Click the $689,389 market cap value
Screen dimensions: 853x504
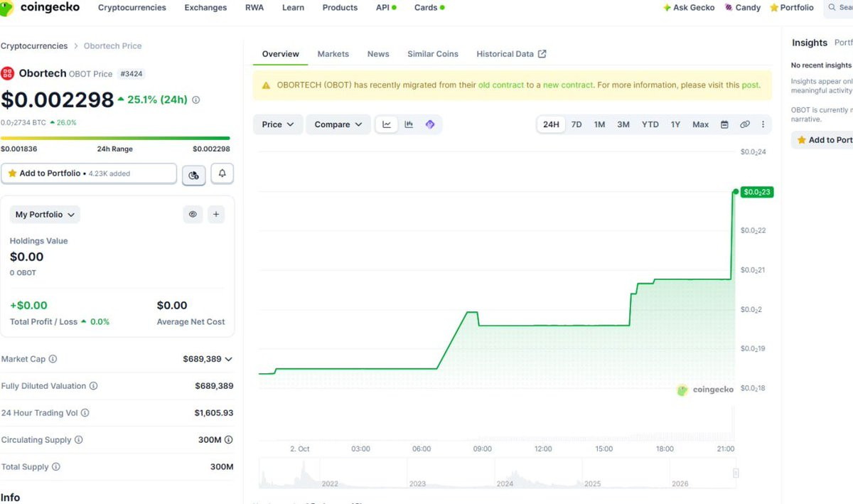[202, 359]
